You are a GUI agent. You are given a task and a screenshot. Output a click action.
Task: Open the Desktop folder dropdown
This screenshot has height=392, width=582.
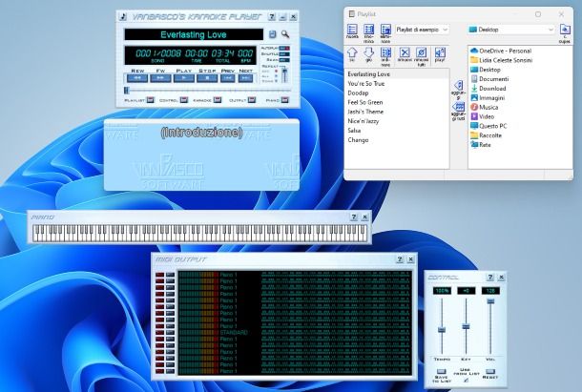pyautogui.click(x=511, y=30)
